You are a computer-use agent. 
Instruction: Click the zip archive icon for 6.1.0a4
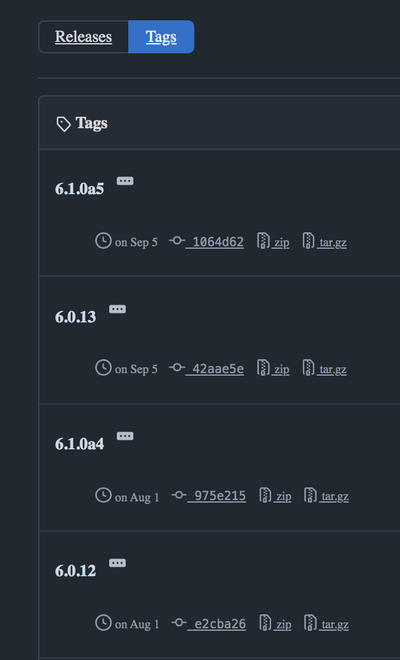tap(265, 495)
